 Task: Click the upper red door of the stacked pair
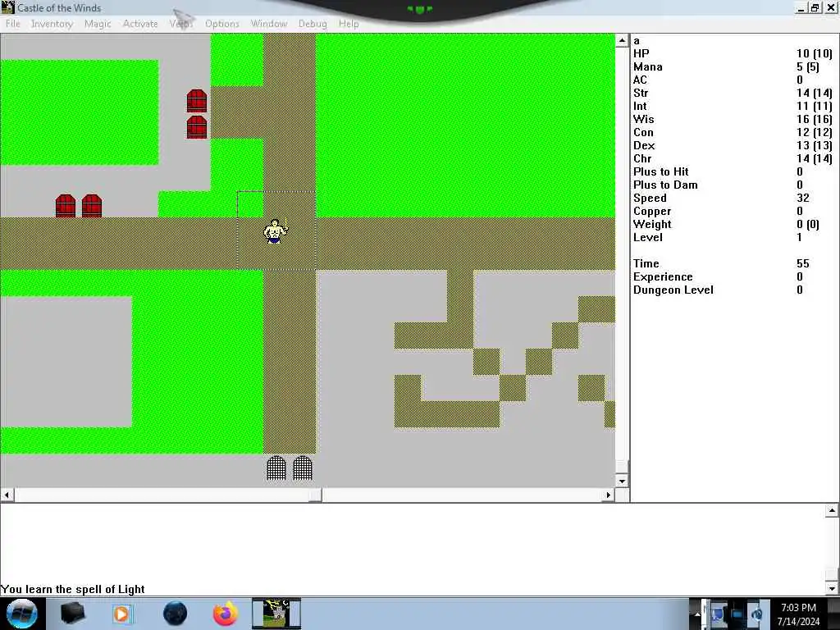tap(197, 100)
